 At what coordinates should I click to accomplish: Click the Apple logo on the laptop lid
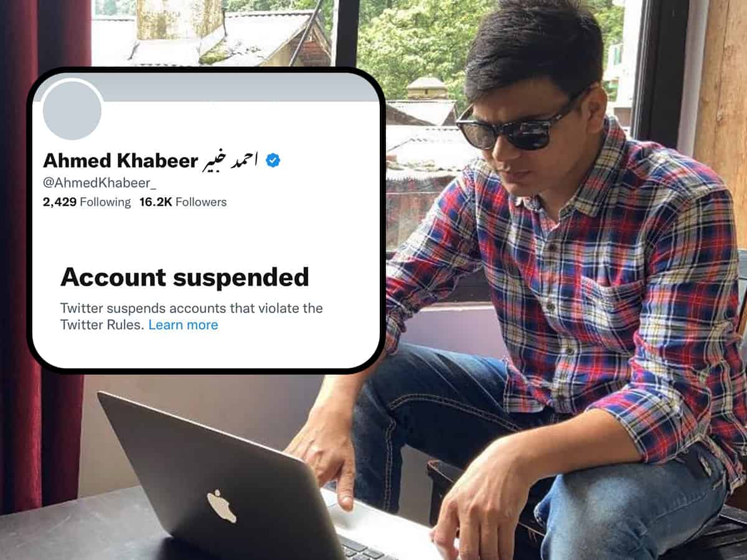pos(222,505)
